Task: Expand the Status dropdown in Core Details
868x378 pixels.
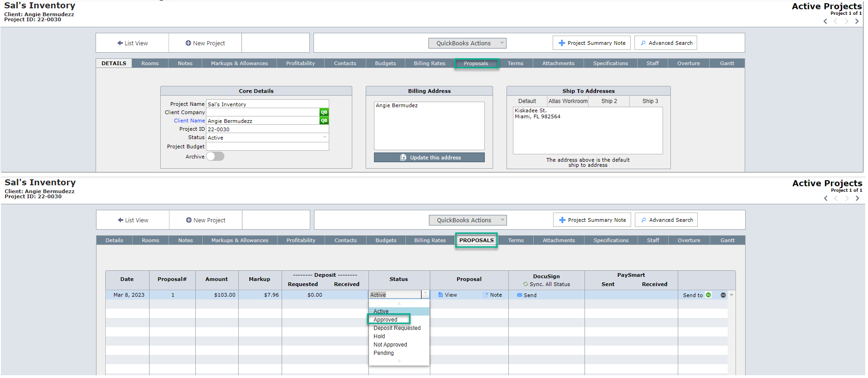Action: point(325,137)
